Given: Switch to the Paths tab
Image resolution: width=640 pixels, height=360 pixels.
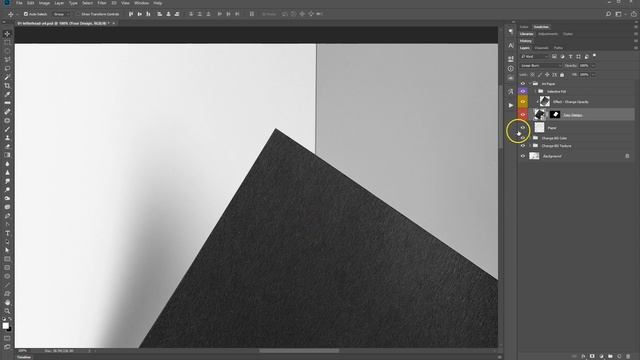Looking at the screenshot, I should [x=558, y=48].
